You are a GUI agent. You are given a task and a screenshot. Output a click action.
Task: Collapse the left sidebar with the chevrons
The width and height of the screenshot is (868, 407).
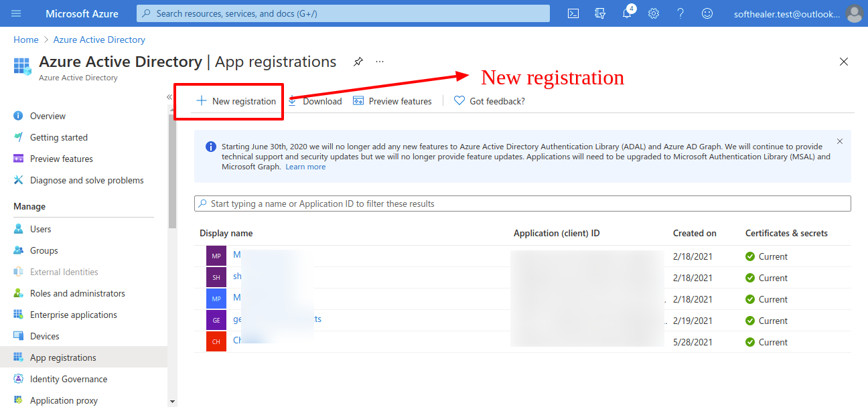pyautogui.click(x=169, y=97)
